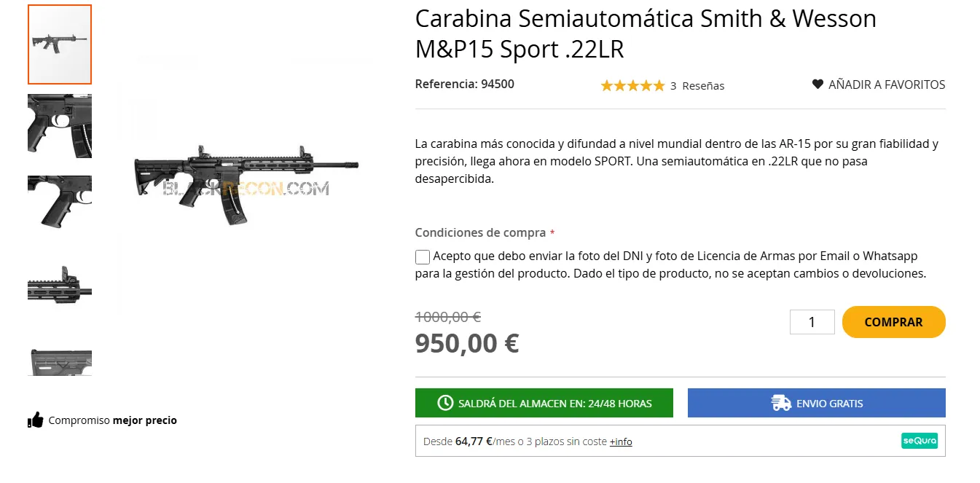
Task: Select the second thumbnail showing the receiver
Action: point(59,125)
